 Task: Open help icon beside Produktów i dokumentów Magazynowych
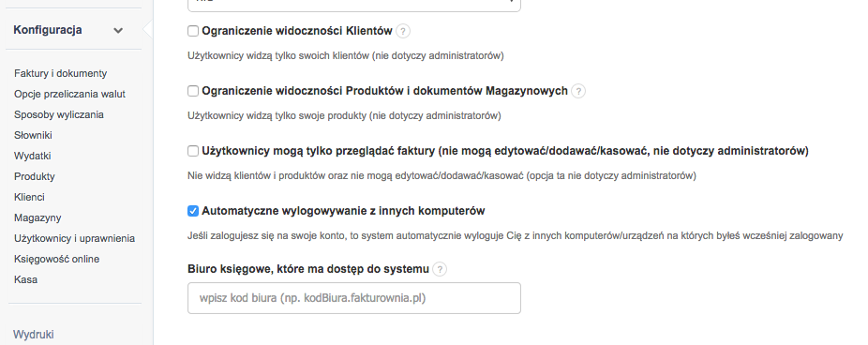[578, 91]
